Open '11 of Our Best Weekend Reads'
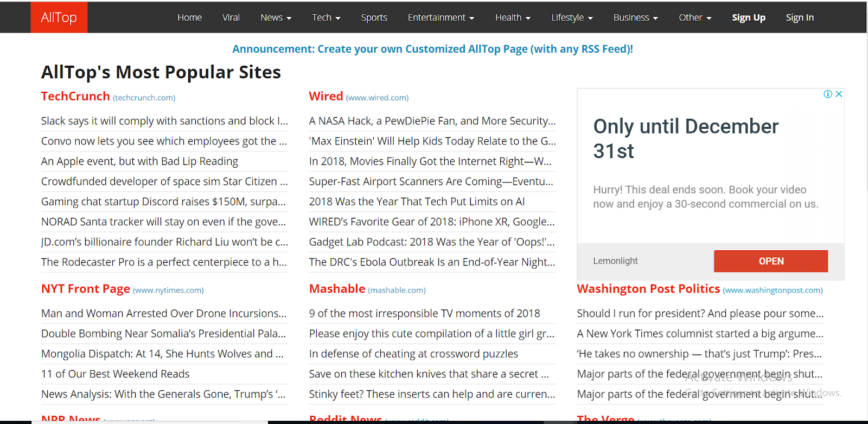 click(116, 374)
